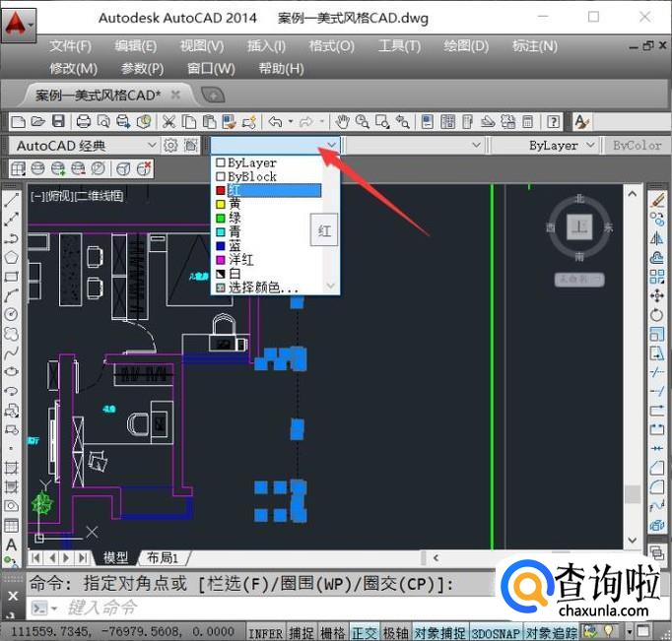Click the Zoom Window icon
672x641 pixels.
click(x=382, y=122)
